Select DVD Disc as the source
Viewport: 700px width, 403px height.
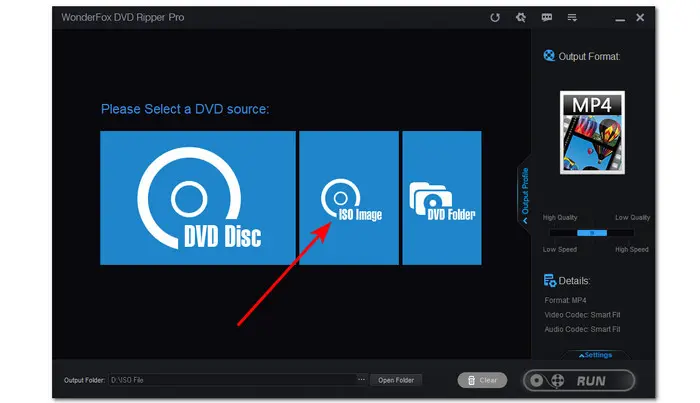pos(198,198)
